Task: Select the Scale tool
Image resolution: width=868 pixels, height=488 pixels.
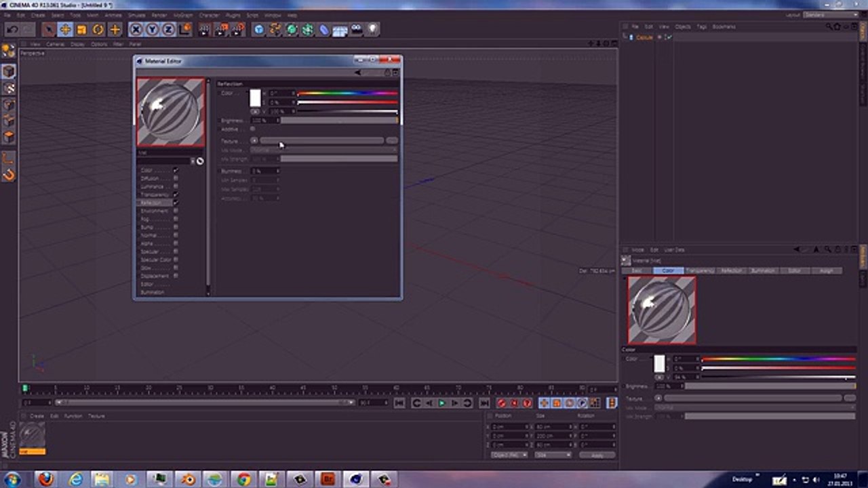Action: coord(81,29)
